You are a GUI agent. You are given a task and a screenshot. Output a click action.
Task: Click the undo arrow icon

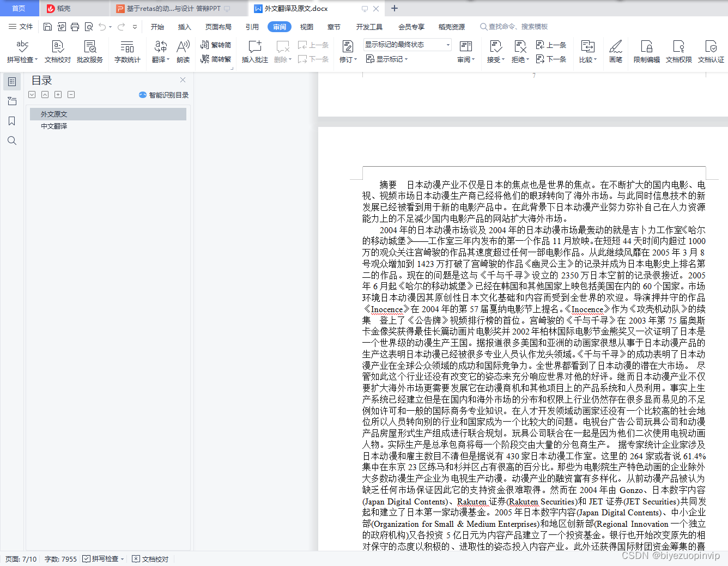102,27
